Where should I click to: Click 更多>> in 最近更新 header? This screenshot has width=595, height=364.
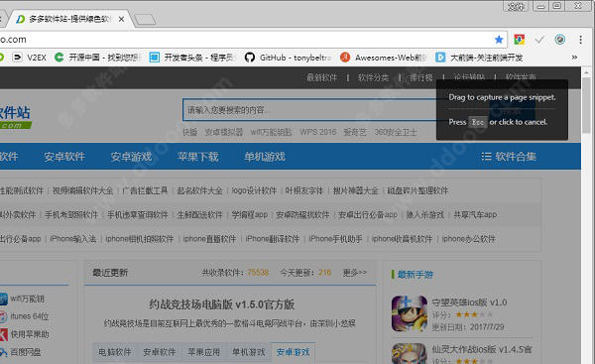point(355,273)
